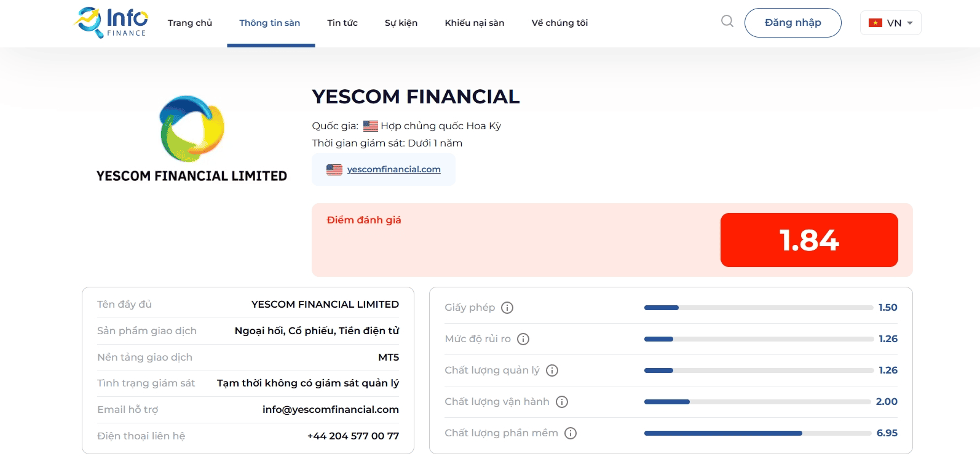Open the VN language dropdown

click(890, 23)
